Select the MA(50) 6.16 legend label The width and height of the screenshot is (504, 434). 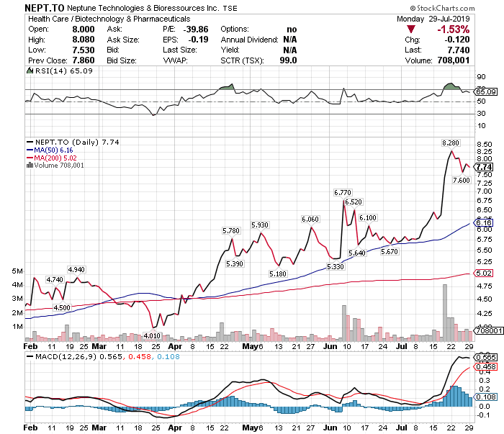coord(53,150)
